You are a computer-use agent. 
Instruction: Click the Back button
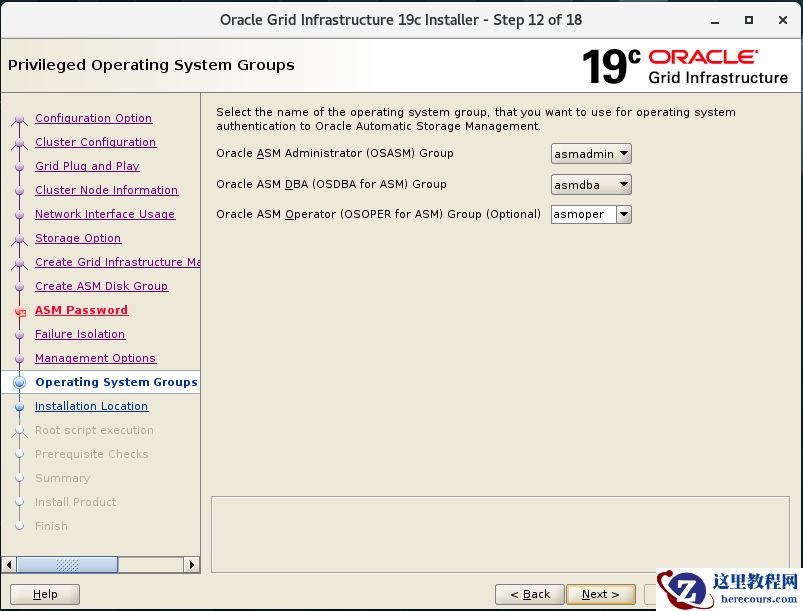coord(530,594)
